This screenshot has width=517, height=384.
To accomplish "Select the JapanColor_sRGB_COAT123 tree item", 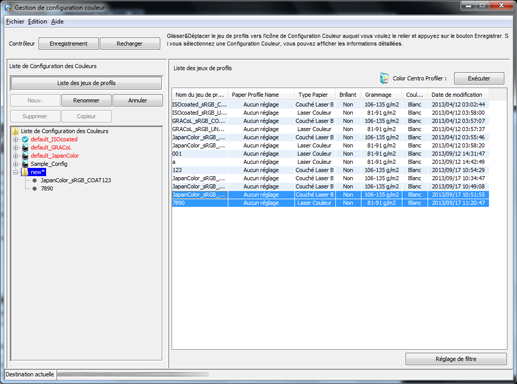I will click(76, 180).
